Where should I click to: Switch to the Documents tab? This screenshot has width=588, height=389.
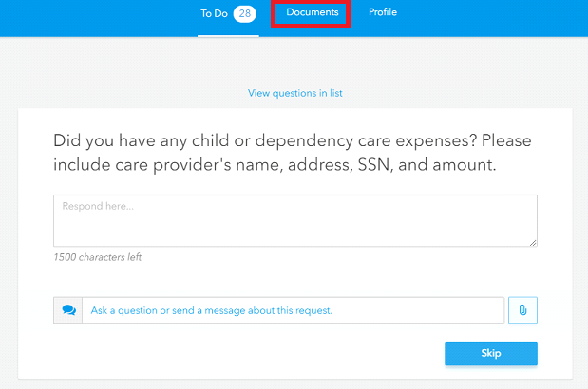(x=312, y=12)
